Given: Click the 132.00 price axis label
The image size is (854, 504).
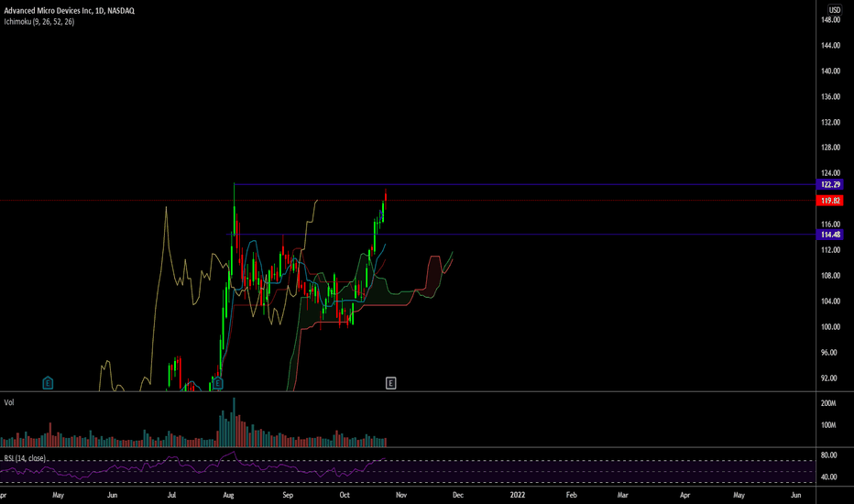Looking at the screenshot, I should click(830, 122).
